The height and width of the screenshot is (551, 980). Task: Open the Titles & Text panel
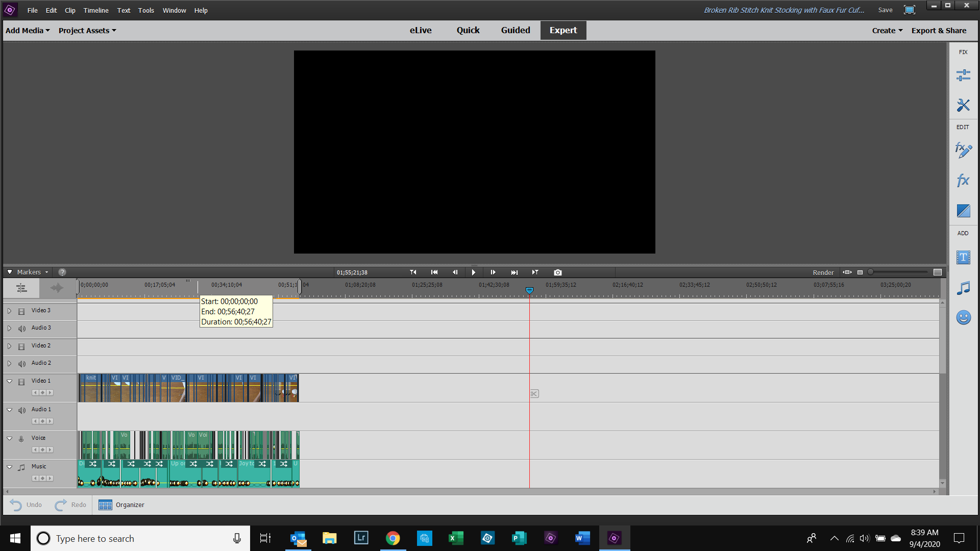(x=963, y=257)
